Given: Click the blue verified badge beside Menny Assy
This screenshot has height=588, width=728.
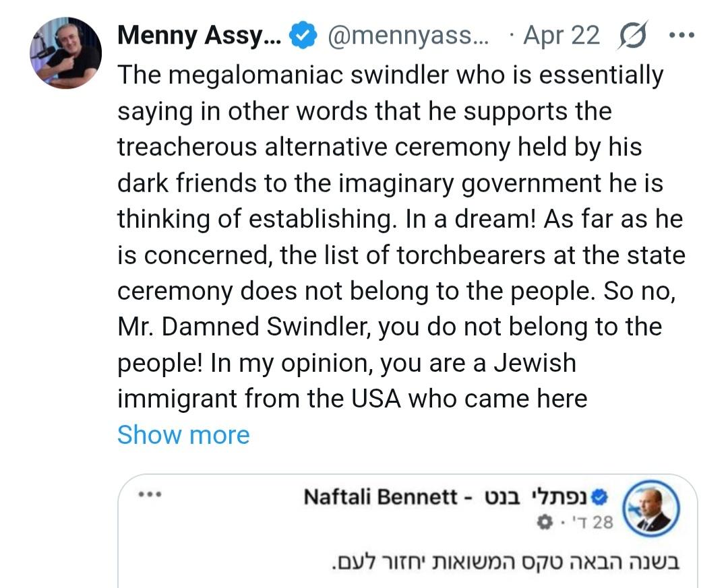Looking at the screenshot, I should point(303,36).
